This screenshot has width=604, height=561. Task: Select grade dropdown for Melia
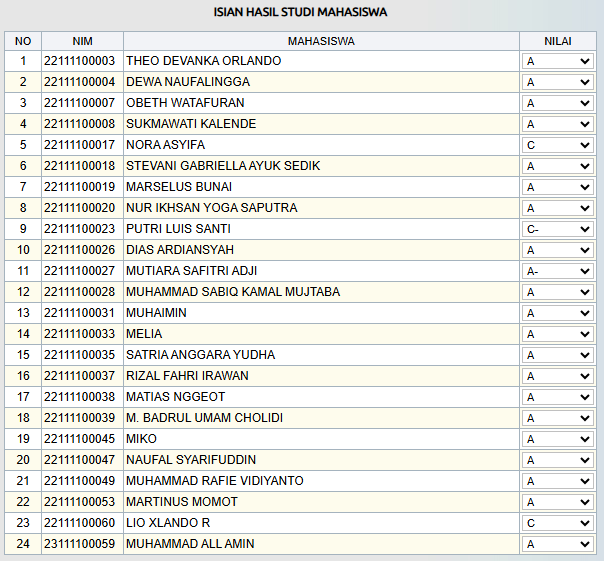tap(558, 334)
